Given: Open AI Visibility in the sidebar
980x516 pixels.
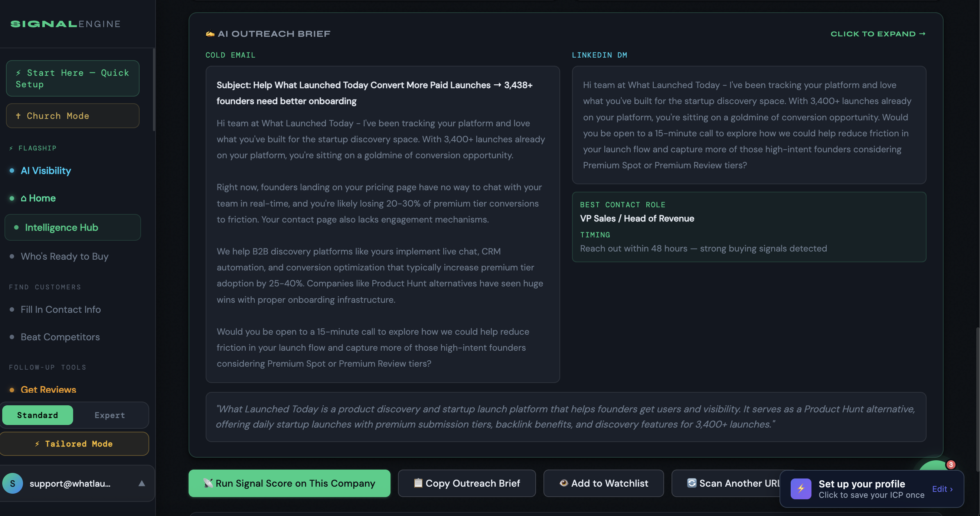Looking at the screenshot, I should (x=46, y=171).
